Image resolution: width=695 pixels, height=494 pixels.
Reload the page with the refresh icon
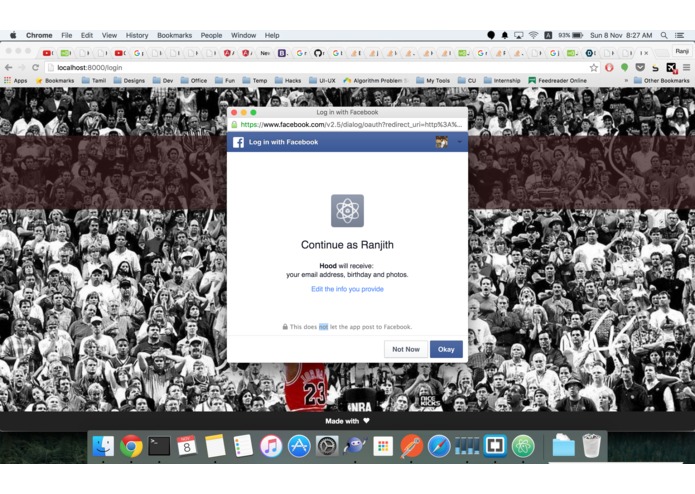[x=35, y=67]
